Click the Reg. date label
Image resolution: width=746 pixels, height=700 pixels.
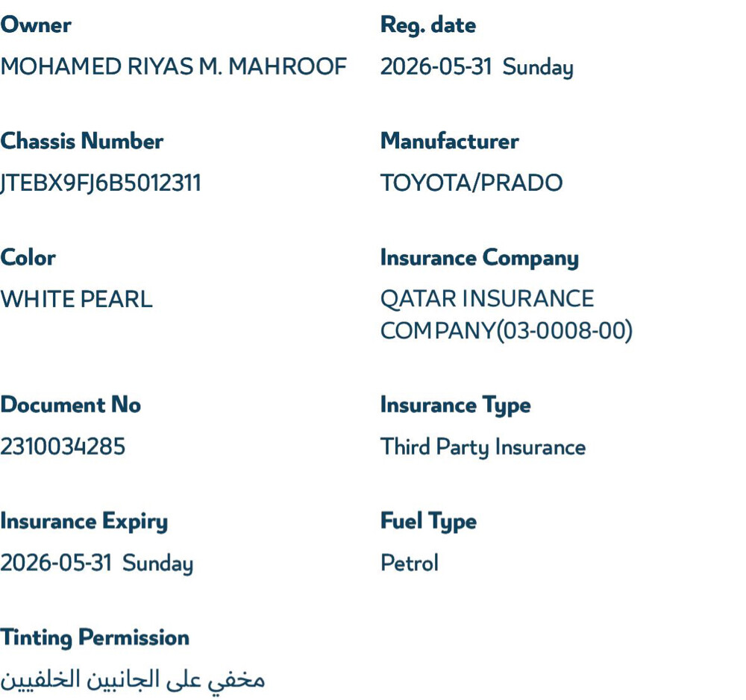(x=428, y=25)
